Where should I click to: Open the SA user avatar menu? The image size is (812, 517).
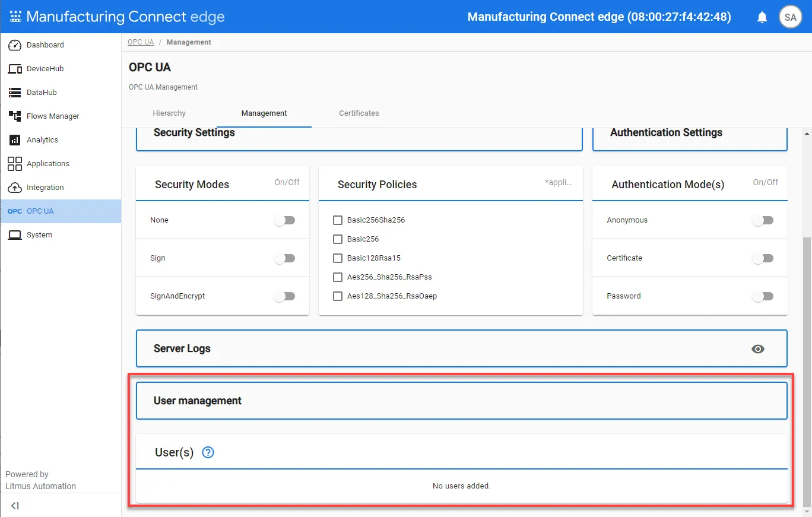pos(790,17)
